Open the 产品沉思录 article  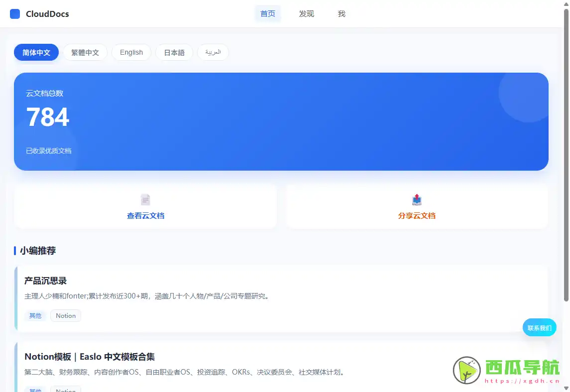(x=46, y=280)
